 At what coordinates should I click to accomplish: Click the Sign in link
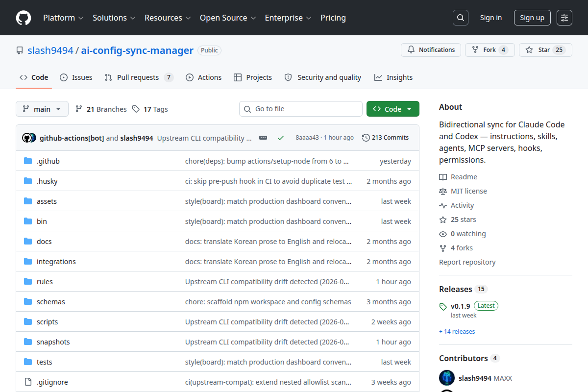pyautogui.click(x=490, y=18)
